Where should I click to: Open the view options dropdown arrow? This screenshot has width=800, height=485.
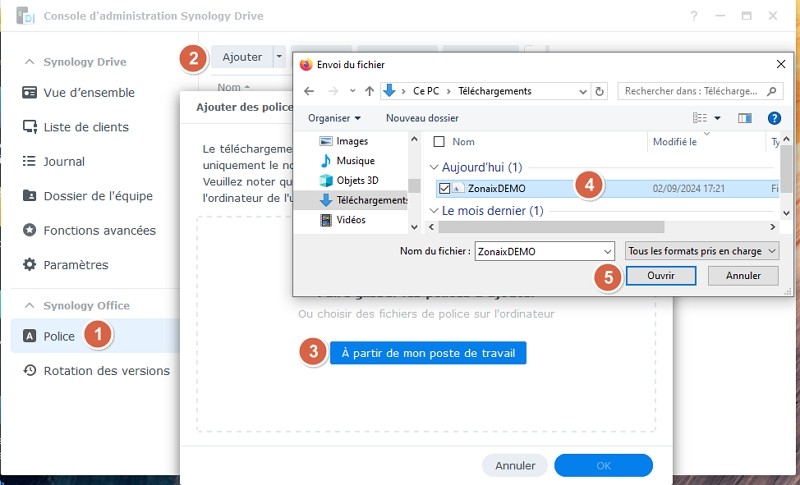[717, 118]
